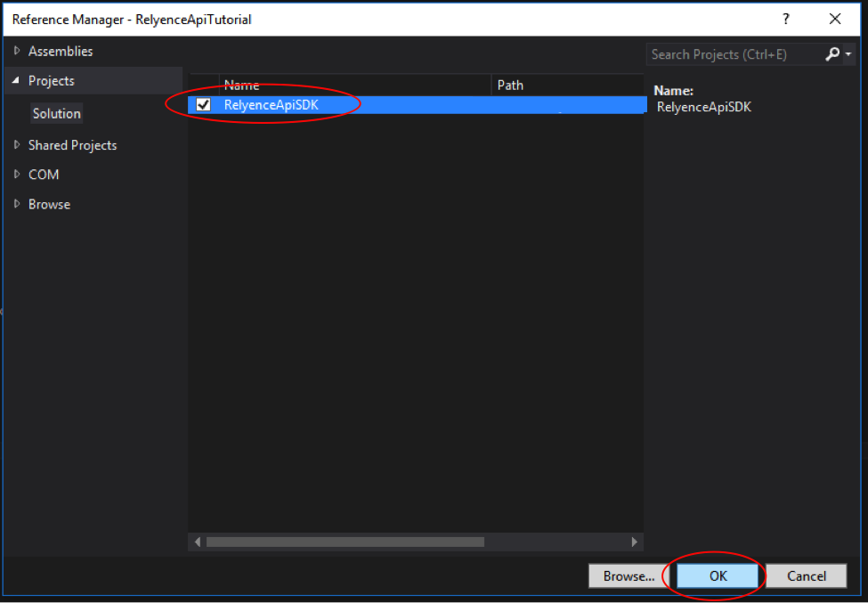Open the search options dropdown arrow

[x=848, y=55]
